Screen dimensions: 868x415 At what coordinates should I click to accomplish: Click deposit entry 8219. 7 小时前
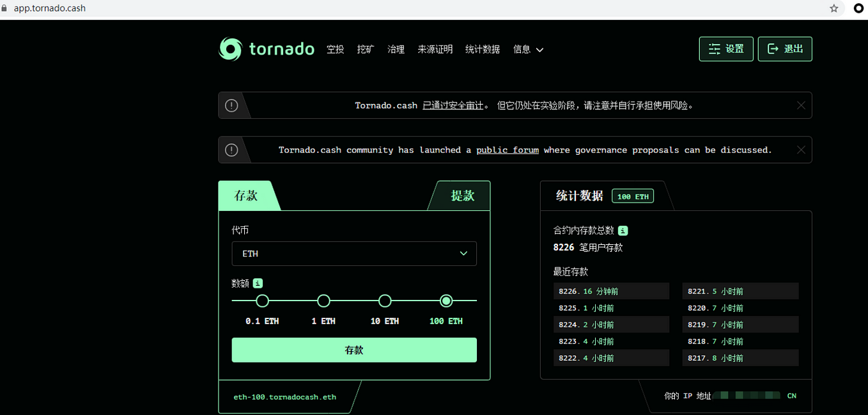pos(740,325)
